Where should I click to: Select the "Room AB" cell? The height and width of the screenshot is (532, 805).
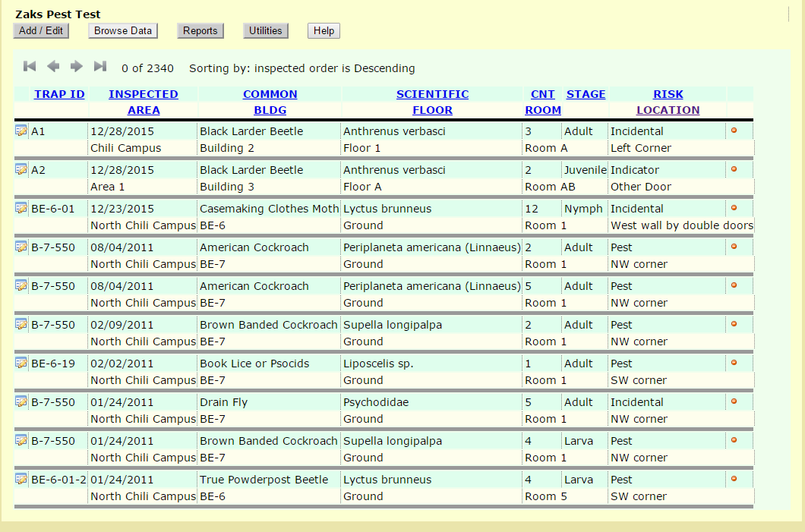pyautogui.click(x=550, y=187)
